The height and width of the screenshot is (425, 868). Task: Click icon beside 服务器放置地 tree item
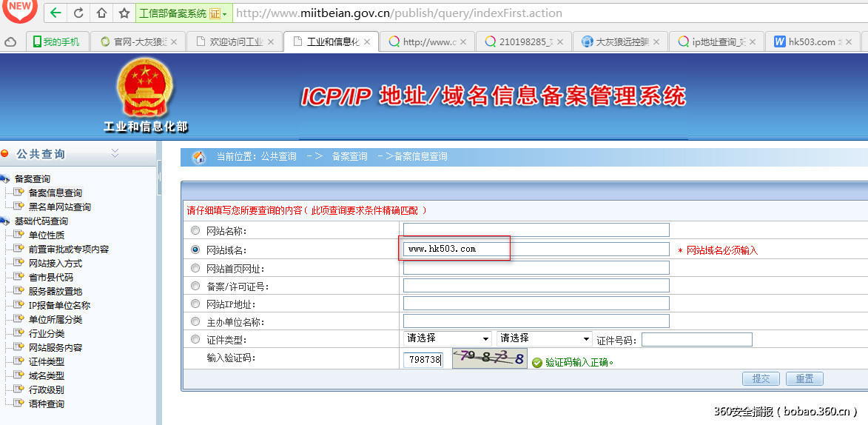18,291
